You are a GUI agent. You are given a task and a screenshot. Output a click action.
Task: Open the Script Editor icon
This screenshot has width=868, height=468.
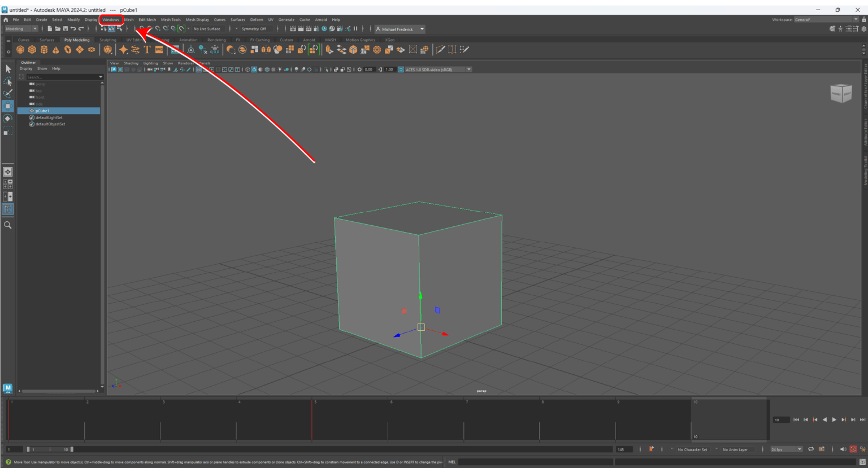click(x=862, y=462)
